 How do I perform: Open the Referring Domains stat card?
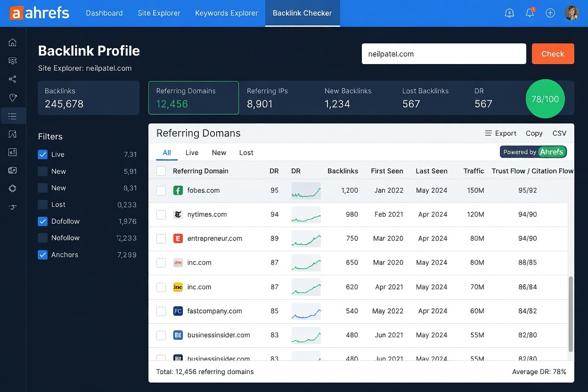[x=193, y=98]
